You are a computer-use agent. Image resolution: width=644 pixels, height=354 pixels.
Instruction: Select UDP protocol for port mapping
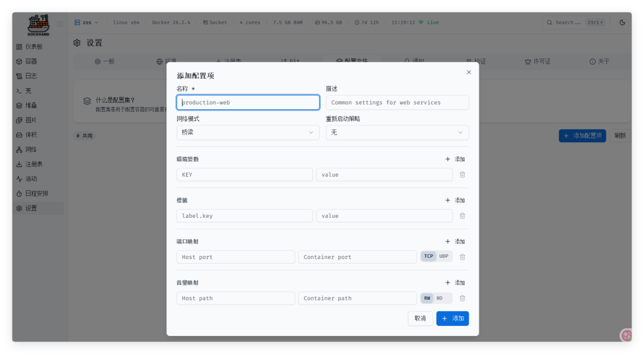point(444,256)
